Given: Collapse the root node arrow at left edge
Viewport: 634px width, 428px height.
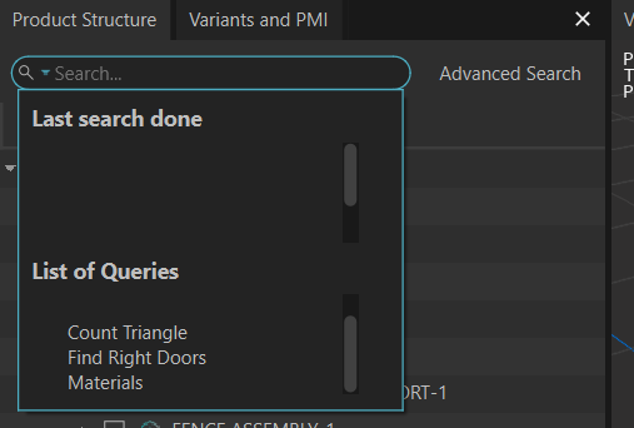Looking at the screenshot, I should 10,168.
